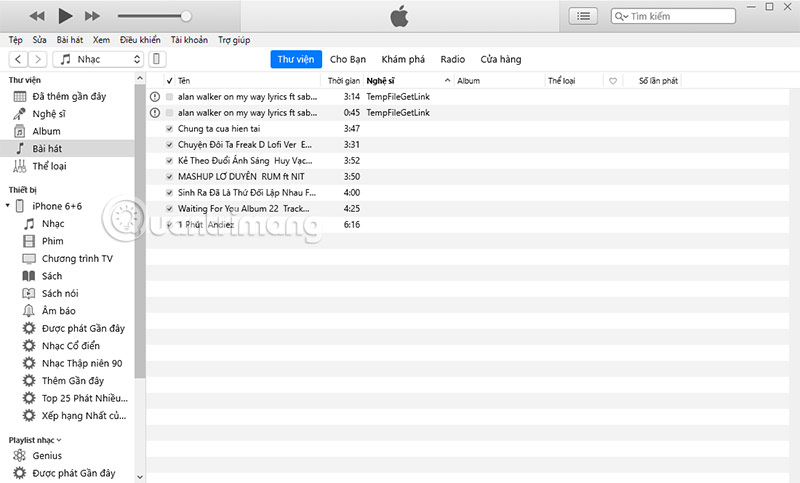Uncheck the Chung ta cua hien tai song
800x483 pixels.
coord(169,129)
